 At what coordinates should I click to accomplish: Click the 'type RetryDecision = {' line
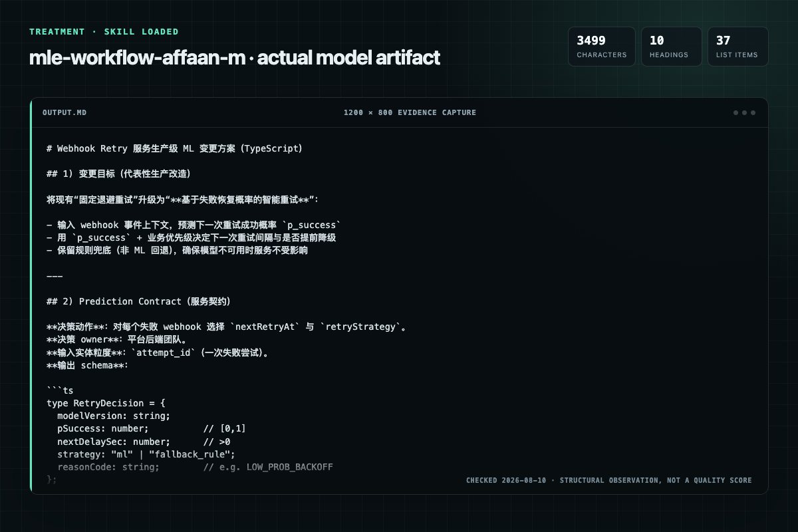point(105,404)
